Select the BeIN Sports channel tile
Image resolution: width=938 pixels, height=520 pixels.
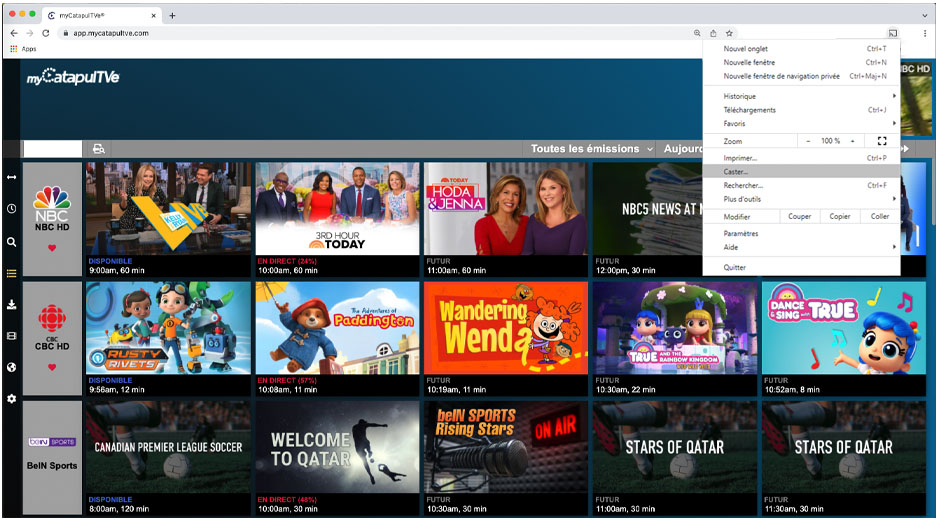pyautogui.click(x=52, y=457)
